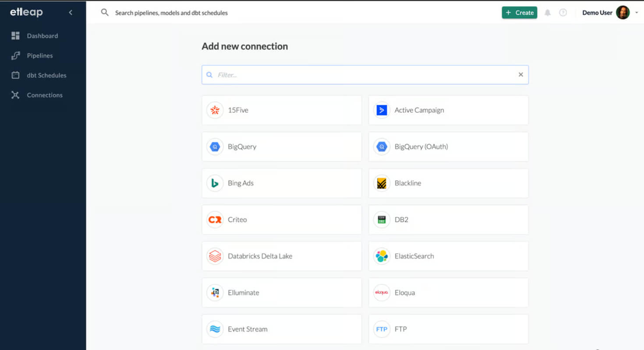Image resolution: width=644 pixels, height=350 pixels.
Task: Select the Databricks Delta Lake connection label
Action: 260,256
